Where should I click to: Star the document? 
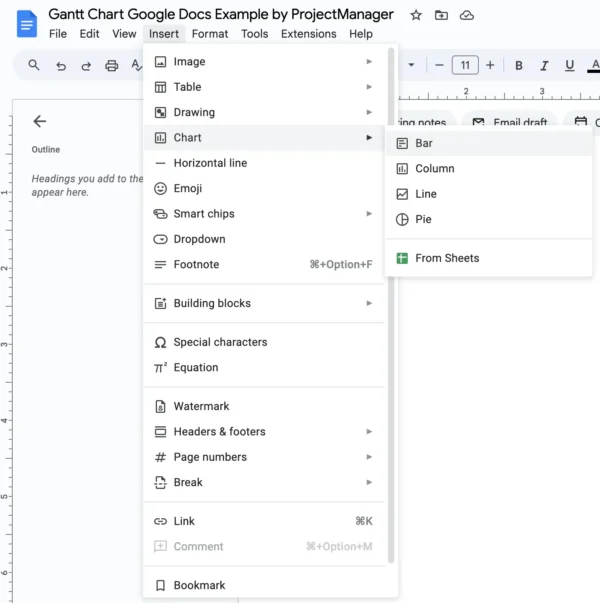pos(416,15)
